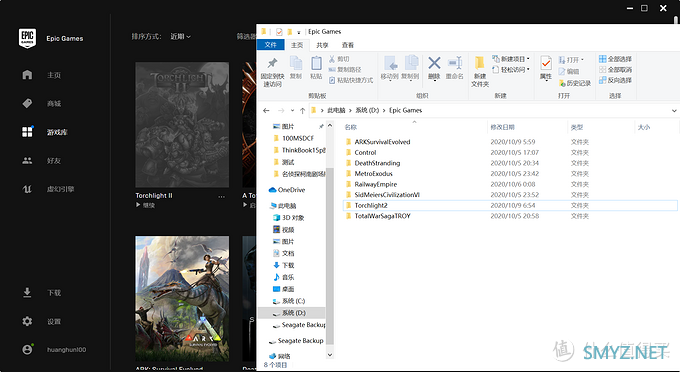Open the sort by 近期 dropdown
Viewport: 680px width, 372px height.
(180, 37)
